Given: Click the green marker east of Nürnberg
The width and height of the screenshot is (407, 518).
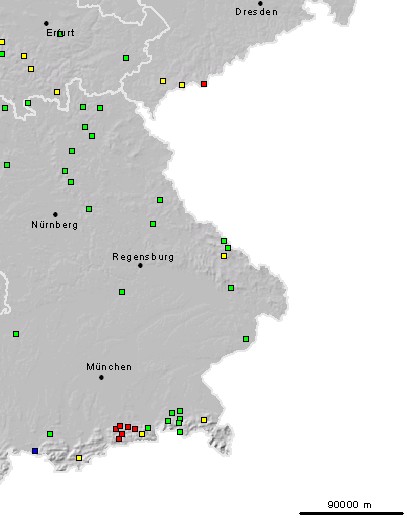Looking at the screenshot, I should pyautogui.click(x=89, y=209).
